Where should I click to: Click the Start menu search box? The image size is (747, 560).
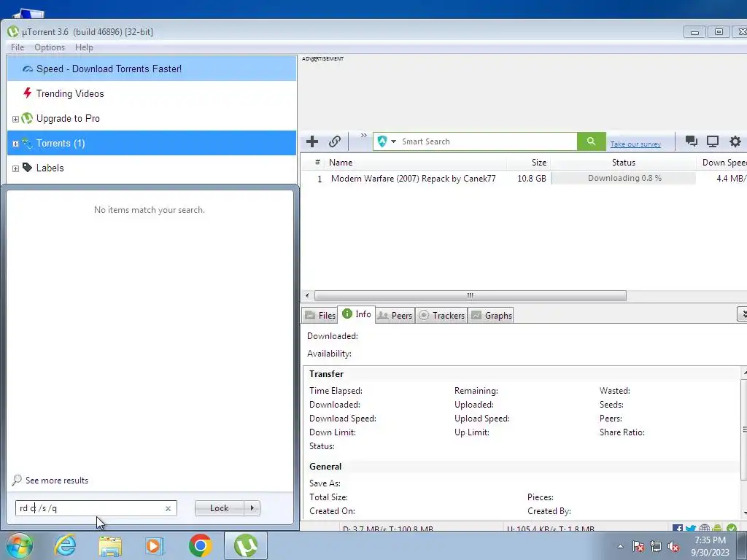tap(96, 508)
